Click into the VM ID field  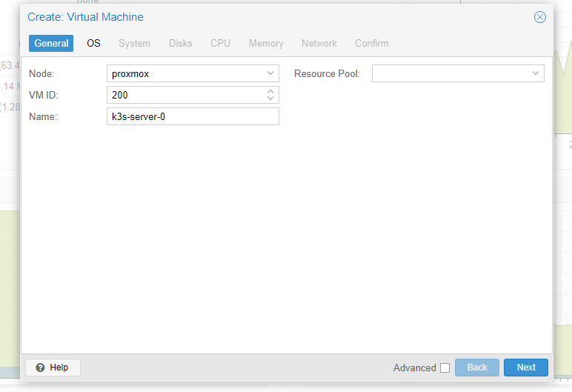point(184,95)
